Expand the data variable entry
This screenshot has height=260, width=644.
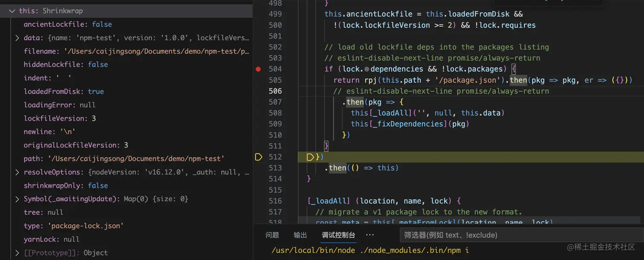(17, 38)
